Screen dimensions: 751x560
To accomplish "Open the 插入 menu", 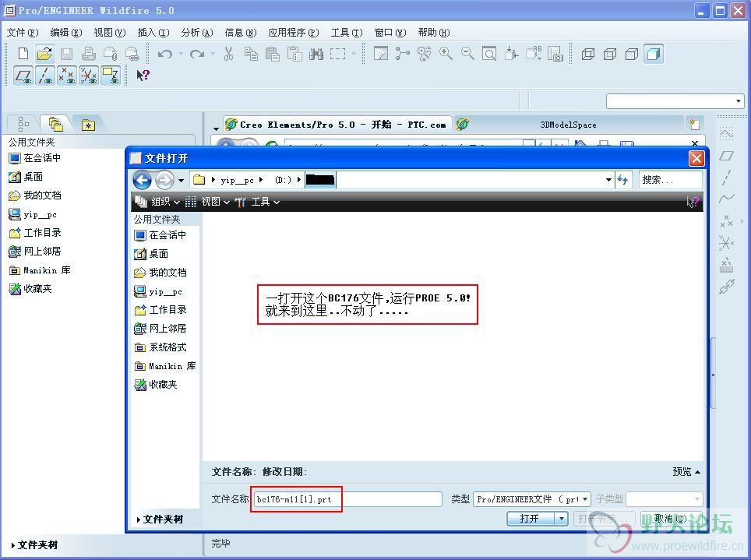I will click(153, 33).
